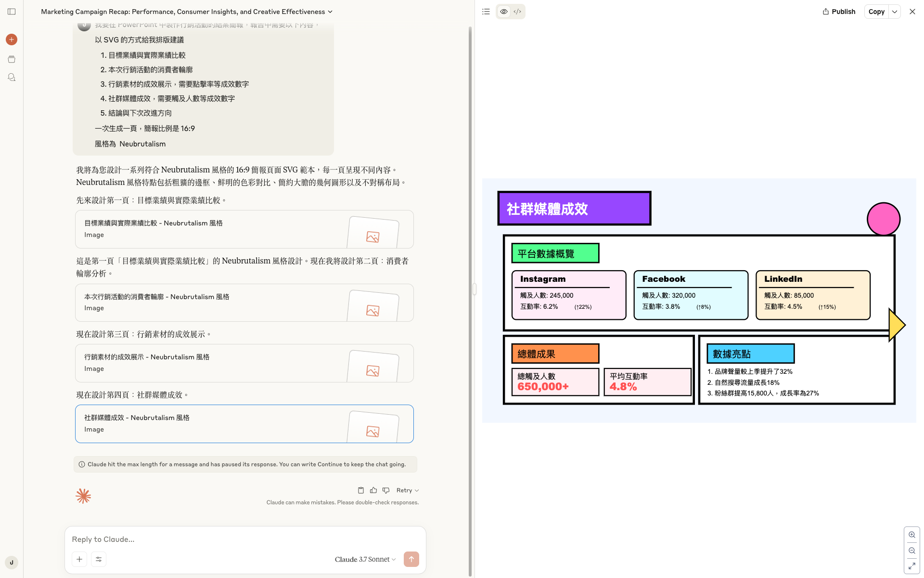Zoom out on the artifact preview

[x=912, y=551]
